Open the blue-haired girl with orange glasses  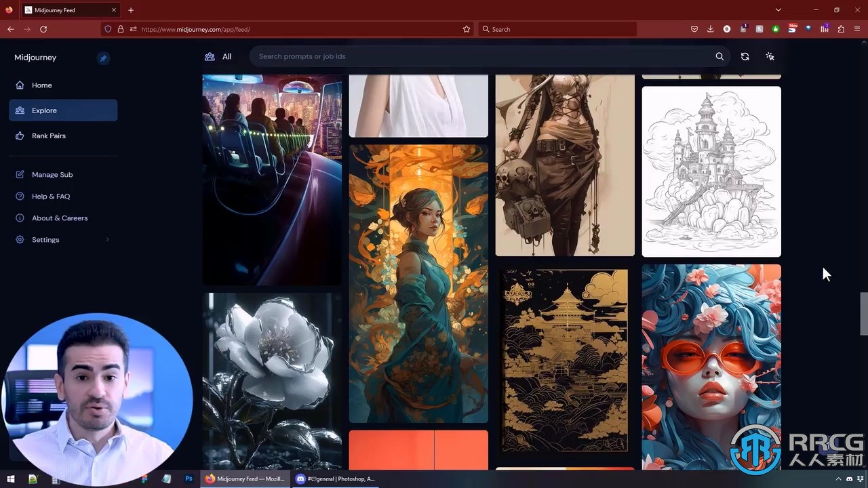click(x=711, y=367)
